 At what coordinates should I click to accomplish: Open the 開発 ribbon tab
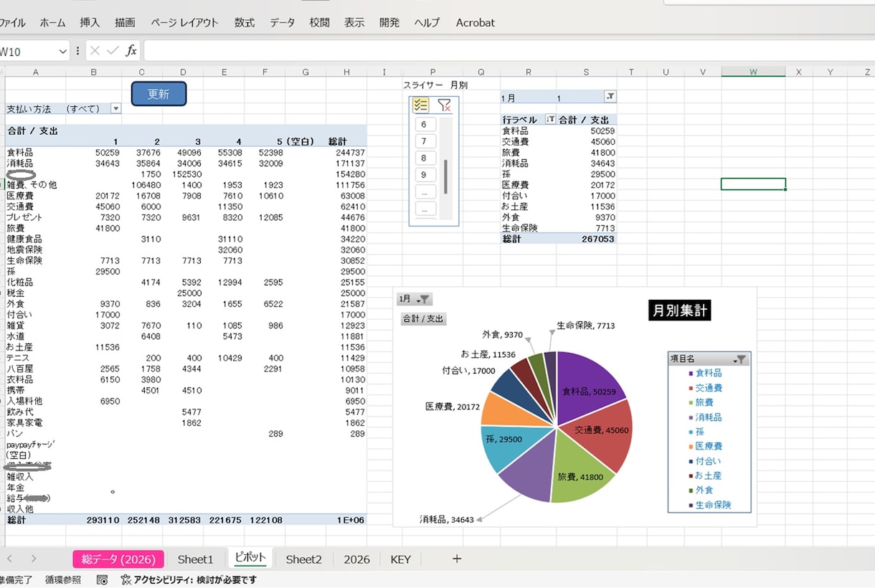[389, 23]
